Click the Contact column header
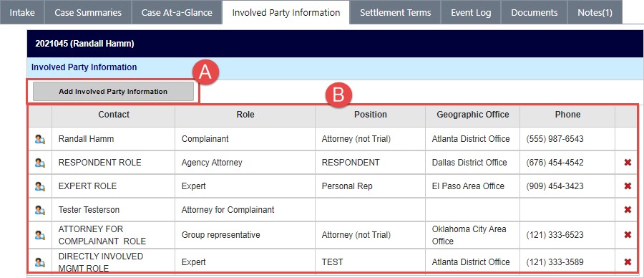Viewport: 644px width, 278px height. click(x=114, y=115)
